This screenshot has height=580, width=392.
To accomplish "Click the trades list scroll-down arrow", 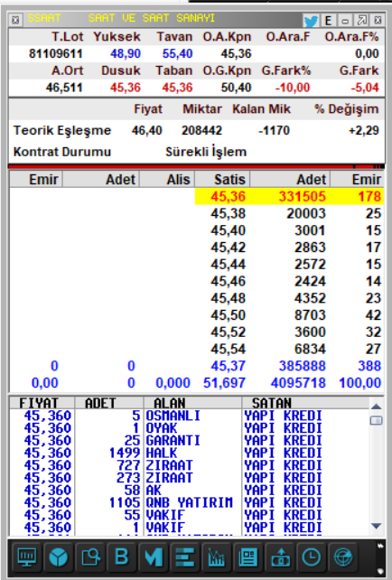I will coord(376,526).
